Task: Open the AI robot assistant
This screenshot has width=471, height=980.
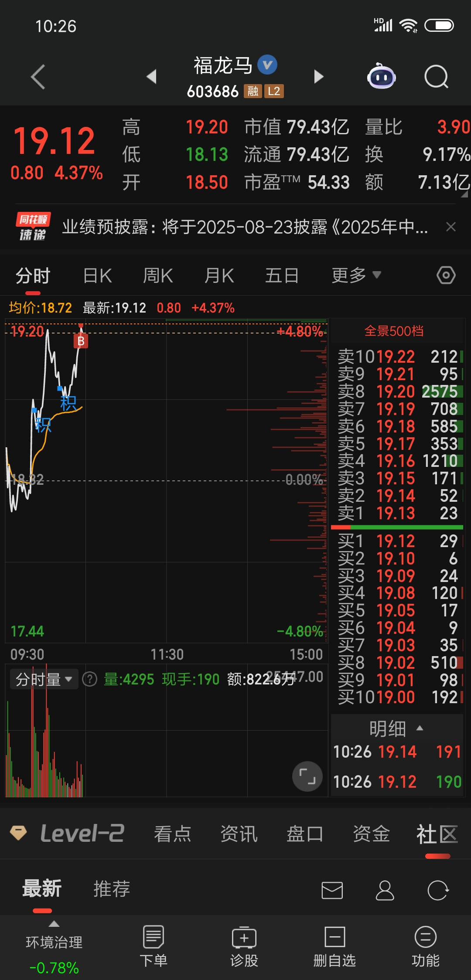Action: pyautogui.click(x=382, y=76)
